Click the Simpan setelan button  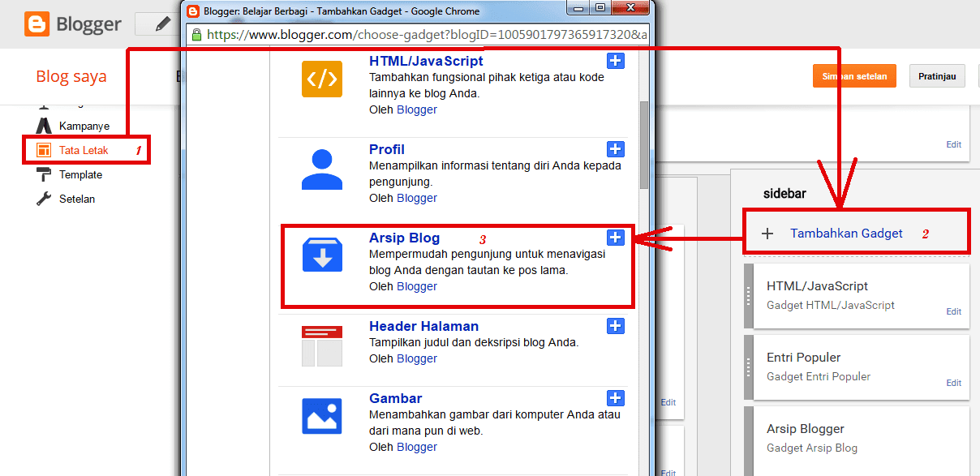(x=854, y=76)
